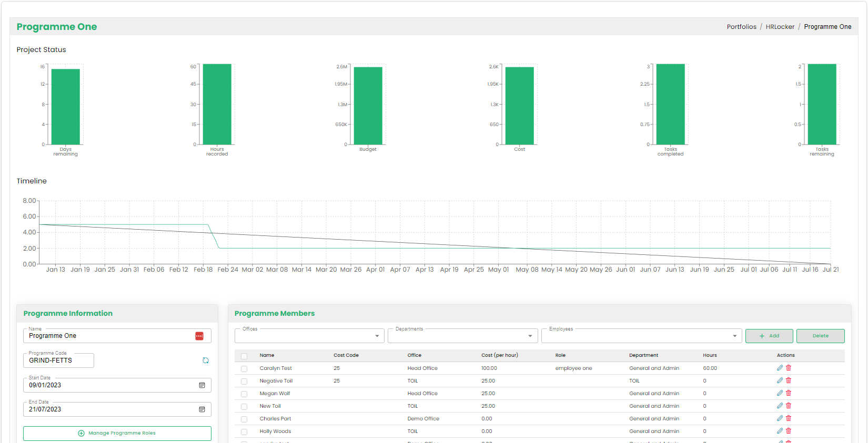Viewport: 868px width, 443px height.
Task: Go to Portfolios in breadcrumb
Action: (x=741, y=27)
